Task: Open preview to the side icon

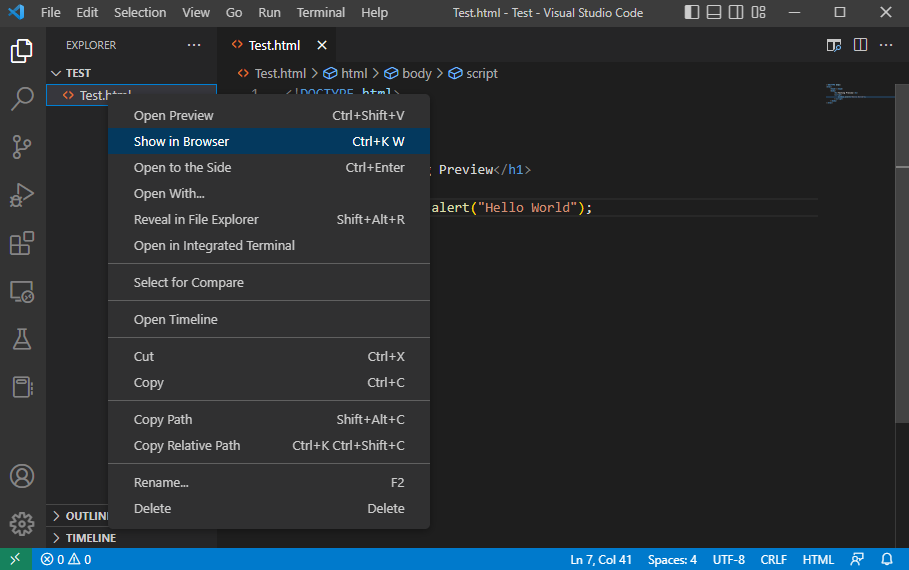Action: point(834,45)
